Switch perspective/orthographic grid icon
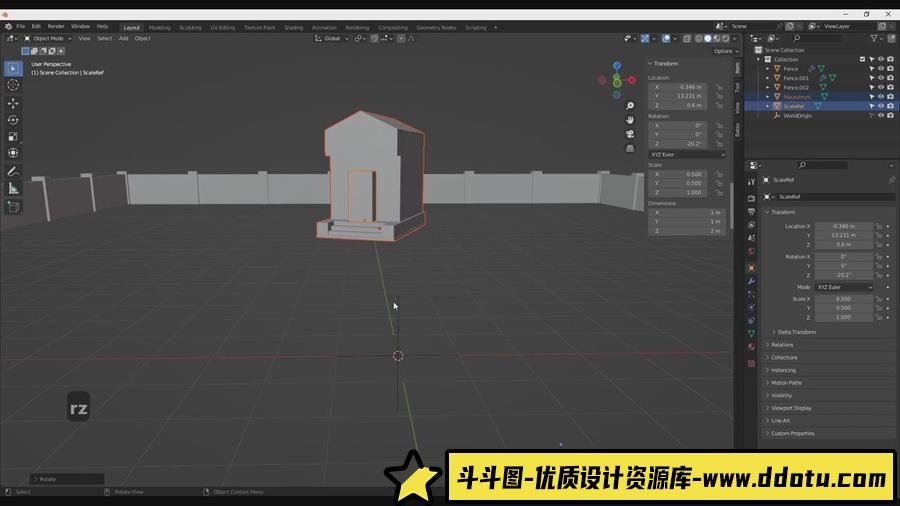This screenshot has width=900, height=506. 630,148
